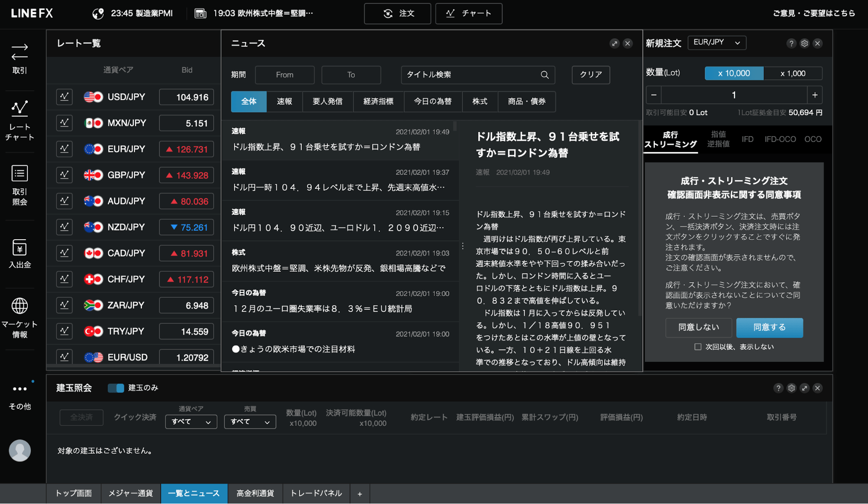Open chart icon for CAD/JPY row

(64, 253)
